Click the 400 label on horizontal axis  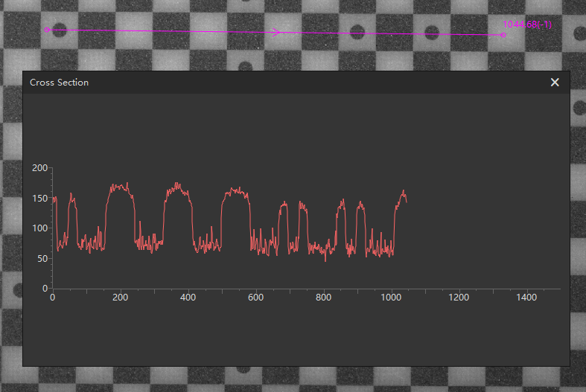click(188, 298)
